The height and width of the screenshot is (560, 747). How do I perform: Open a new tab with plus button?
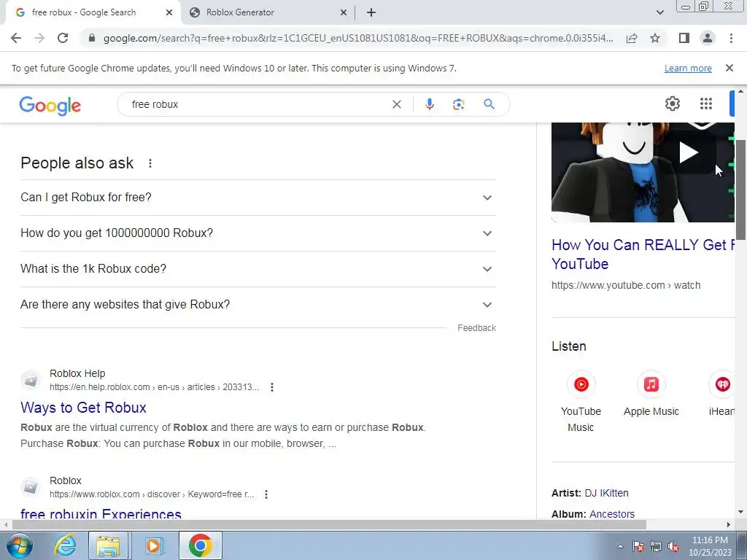point(371,12)
